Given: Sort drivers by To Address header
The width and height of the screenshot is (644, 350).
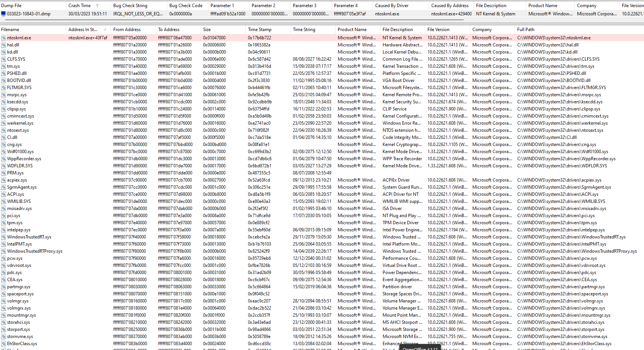Looking at the screenshot, I should point(178,30).
